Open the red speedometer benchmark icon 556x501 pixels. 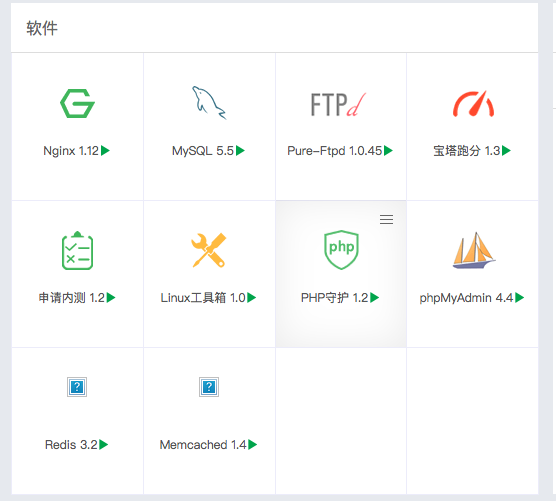[473, 104]
